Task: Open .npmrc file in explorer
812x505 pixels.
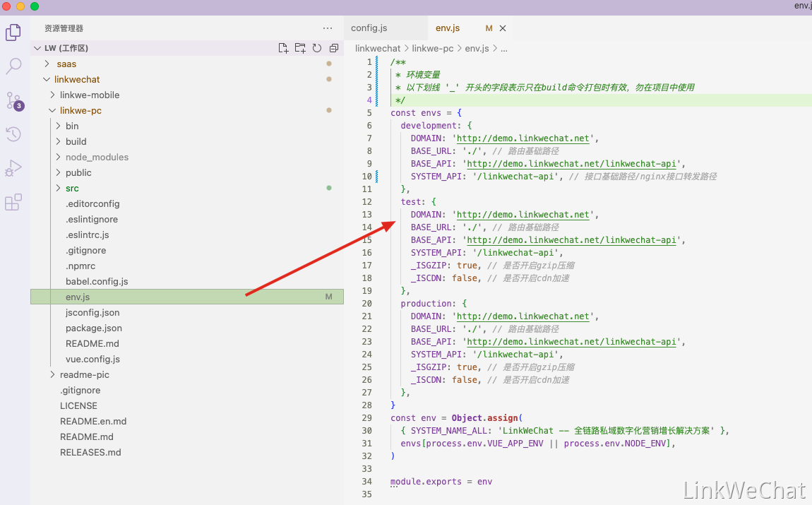Action: pos(80,266)
